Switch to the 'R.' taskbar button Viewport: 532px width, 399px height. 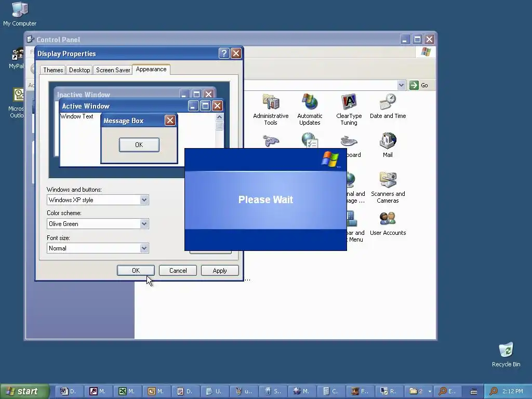[x=389, y=391]
